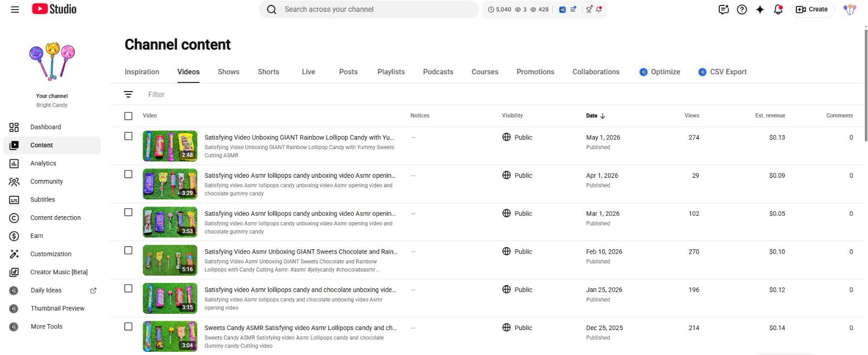868x355 pixels.
Task: Select checkbox for the Mar 1, 2026 video
Action: pos(129,212)
